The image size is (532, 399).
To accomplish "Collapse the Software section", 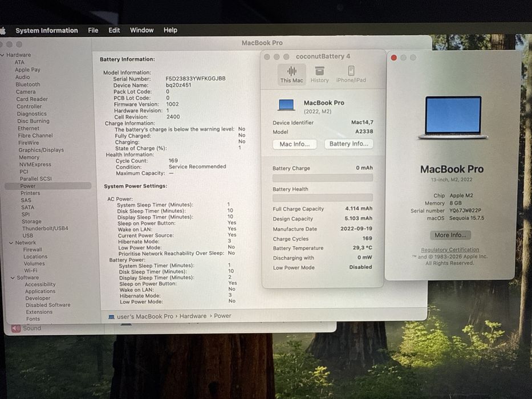I will click(13, 278).
